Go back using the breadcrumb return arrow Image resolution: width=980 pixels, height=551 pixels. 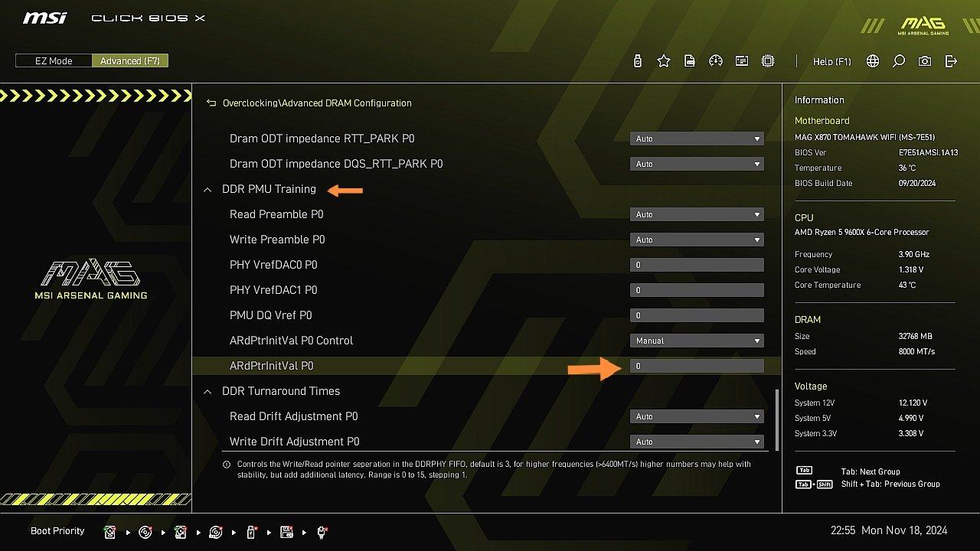(x=211, y=103)
